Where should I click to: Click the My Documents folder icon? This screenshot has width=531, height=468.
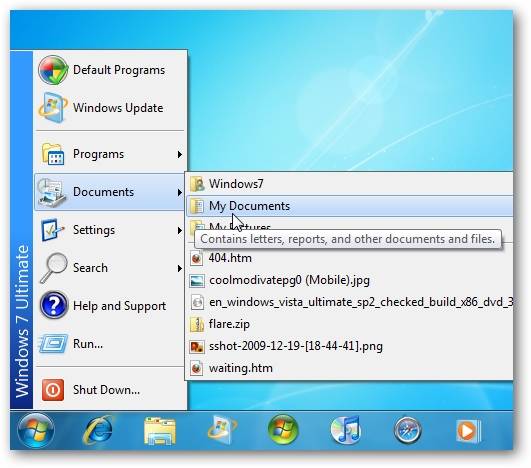[197, 206]
